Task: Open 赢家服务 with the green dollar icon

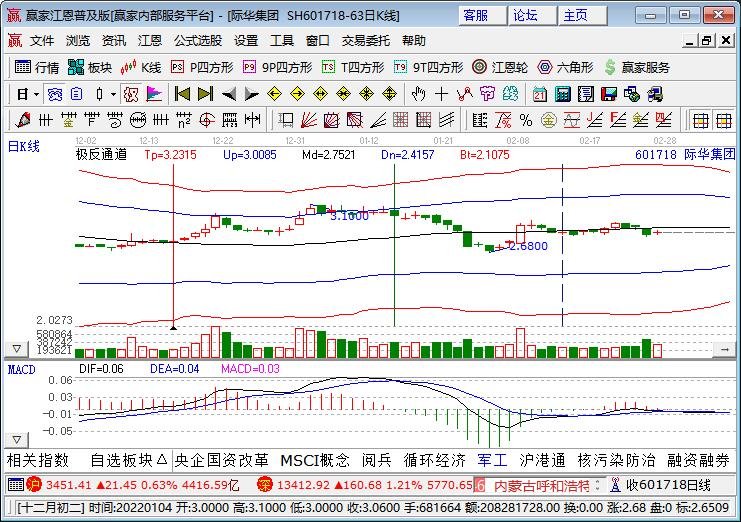Action: pos(637,68)
